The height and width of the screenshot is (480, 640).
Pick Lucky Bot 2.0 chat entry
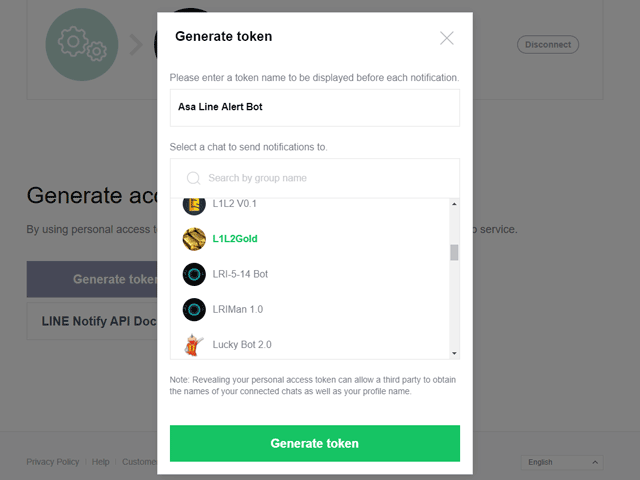pyautogui.click(x=310, y=345)
